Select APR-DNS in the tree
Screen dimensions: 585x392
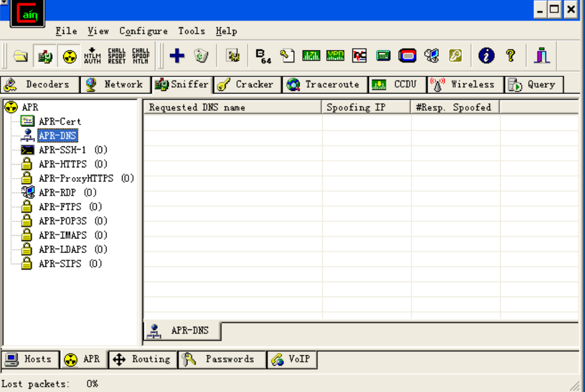(58, 136)
